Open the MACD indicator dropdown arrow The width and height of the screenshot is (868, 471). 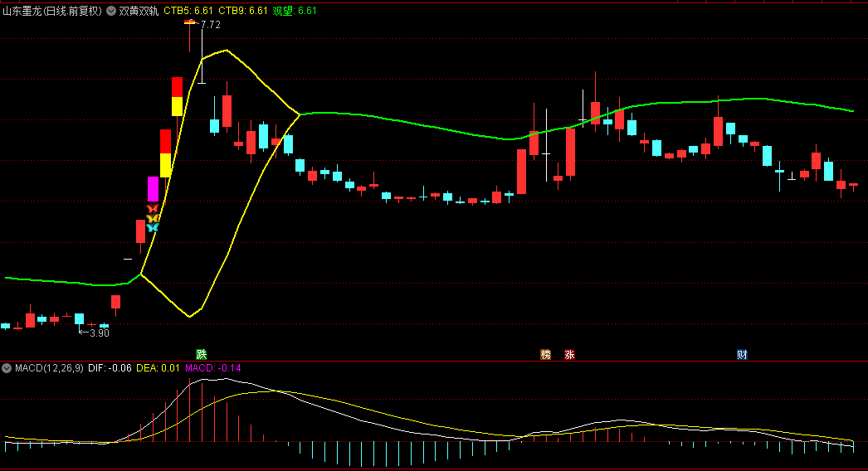pos(7,368)
